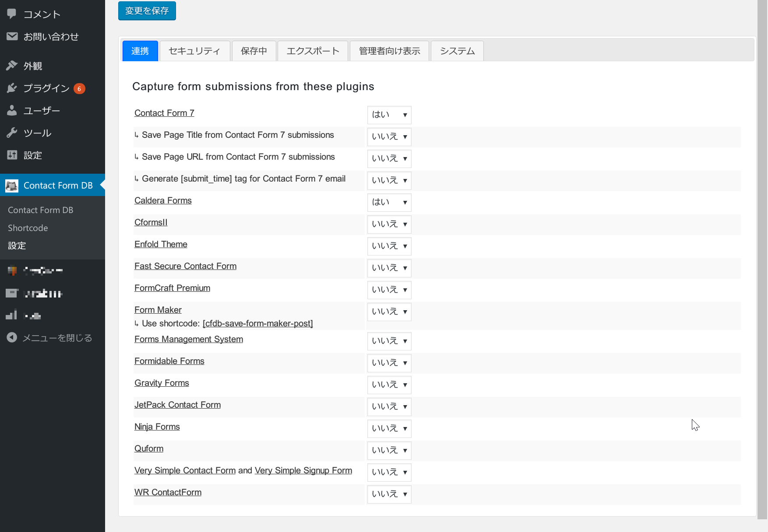
Task: Open Formidable Forms dropdown
Action: click(x=389, y=363)
